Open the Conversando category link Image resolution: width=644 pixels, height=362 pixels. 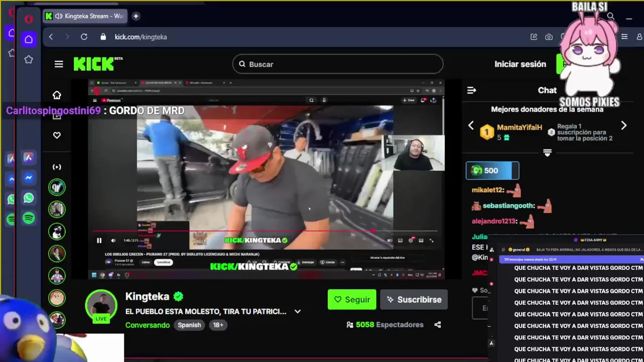147,325
